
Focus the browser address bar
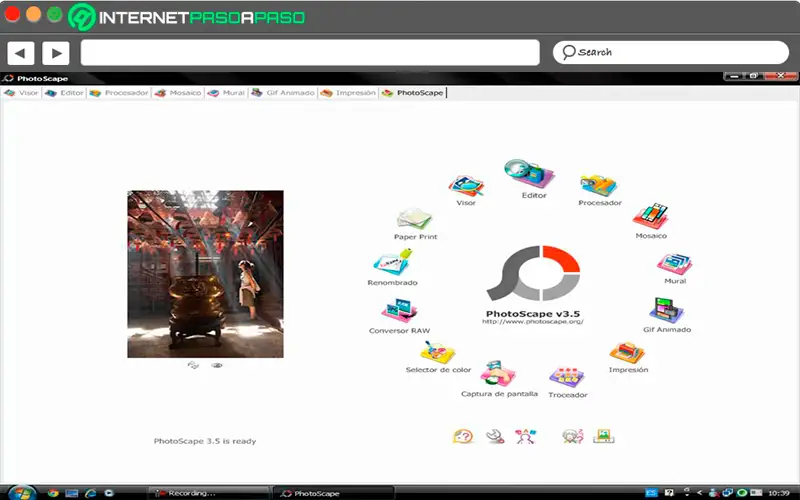point(310,53)
